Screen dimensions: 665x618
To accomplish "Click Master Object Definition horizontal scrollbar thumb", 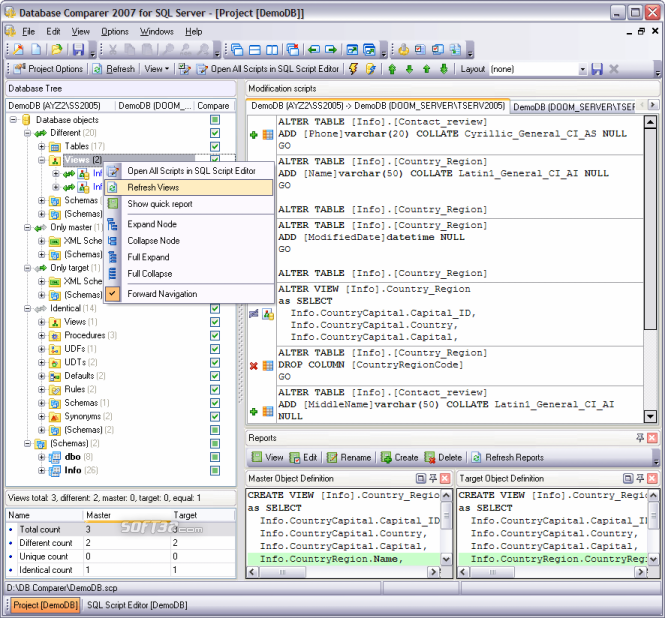I will tap(282, 572).
